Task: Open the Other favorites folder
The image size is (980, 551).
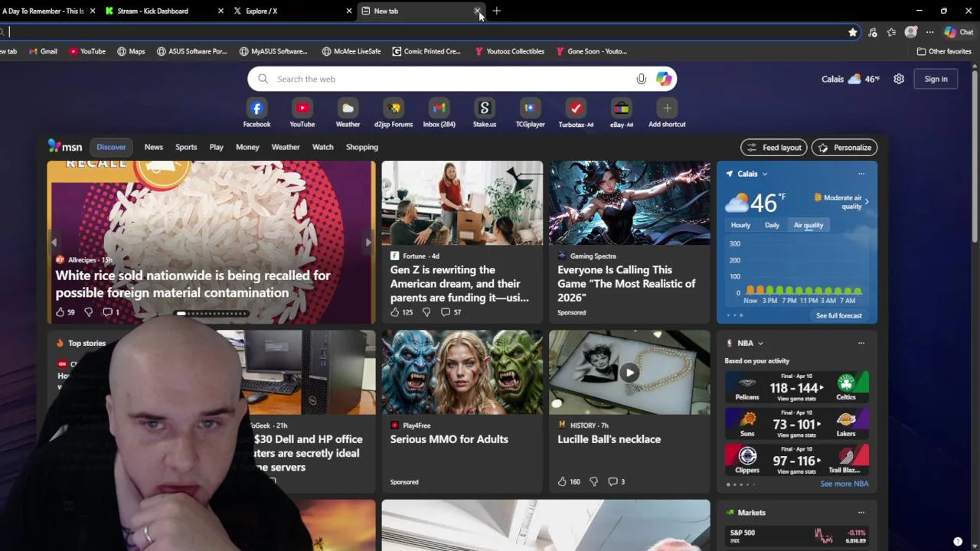Action: pyautogui.click(x=944, y=51)
